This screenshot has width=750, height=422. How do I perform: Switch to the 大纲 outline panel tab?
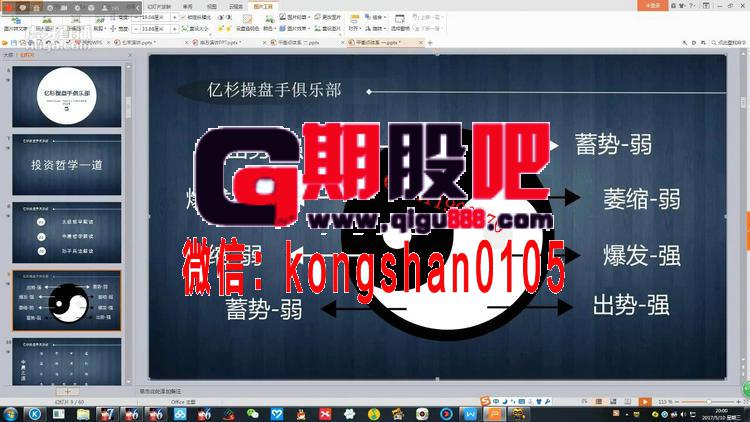pos(8,55)
